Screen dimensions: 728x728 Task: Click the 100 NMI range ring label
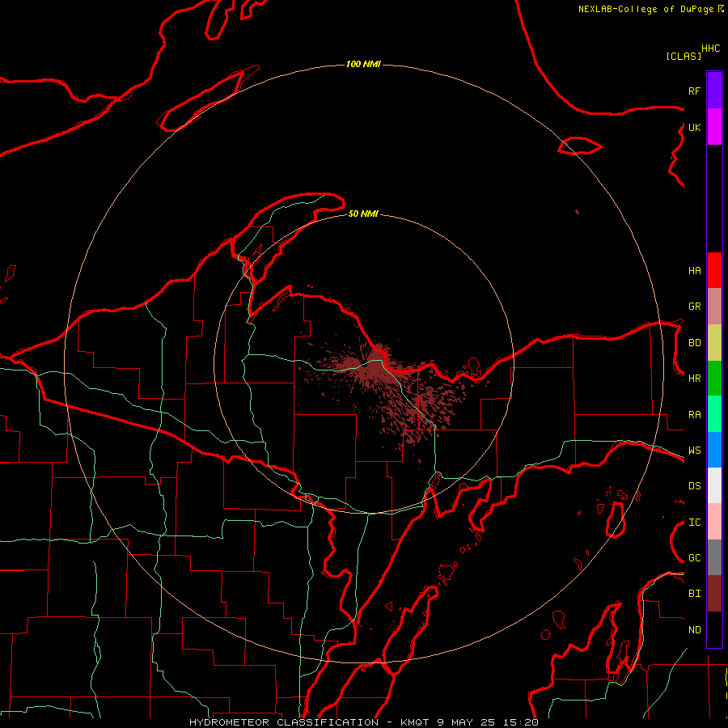coord(363,64)
